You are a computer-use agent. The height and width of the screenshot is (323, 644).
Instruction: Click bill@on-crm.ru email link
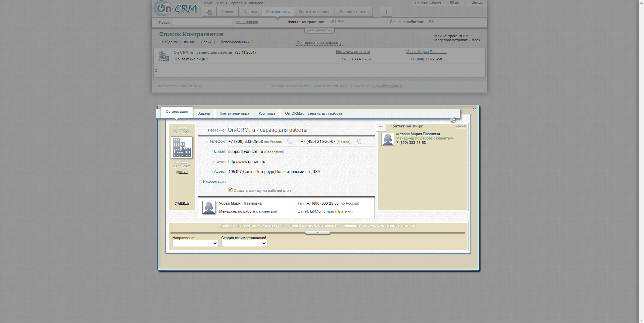coord(322,212)
